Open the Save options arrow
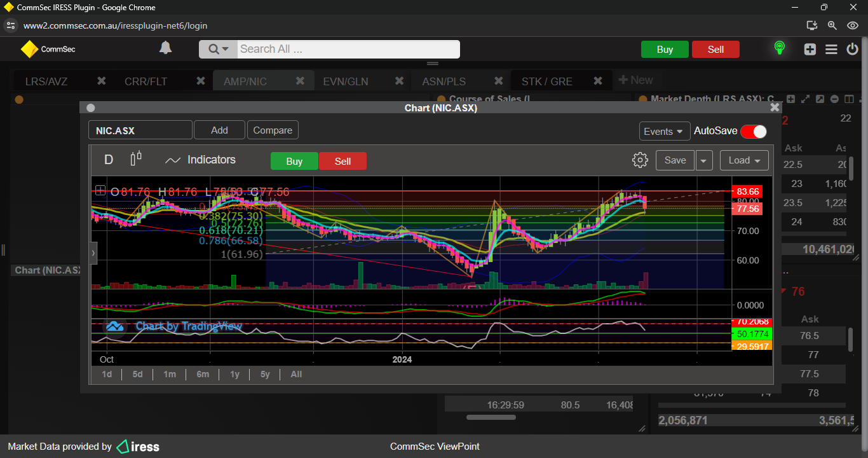Viewport: 868px width, 458px height. tap(703, 160)
